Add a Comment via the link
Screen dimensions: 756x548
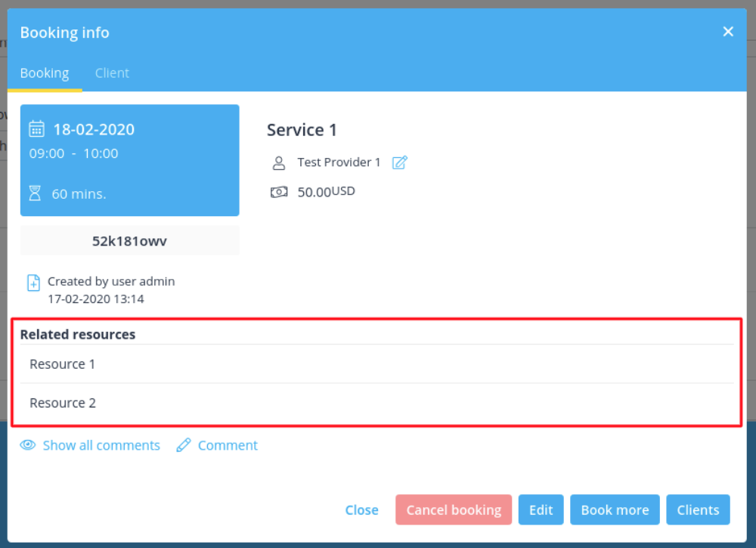point(228,445)
